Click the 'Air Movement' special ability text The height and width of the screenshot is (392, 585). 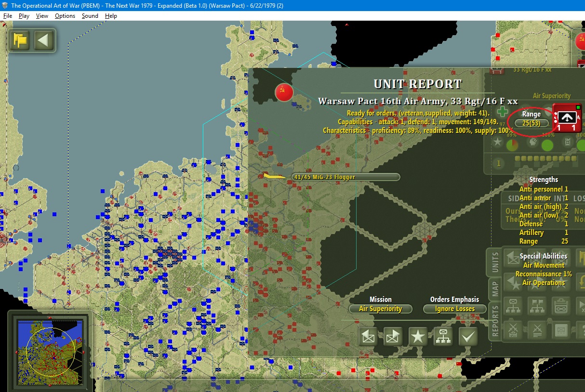pos(544,265)
